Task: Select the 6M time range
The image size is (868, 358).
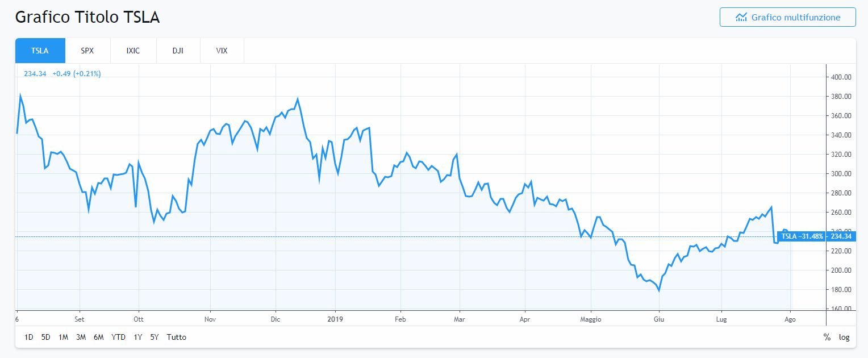Action: pos(99,337)
